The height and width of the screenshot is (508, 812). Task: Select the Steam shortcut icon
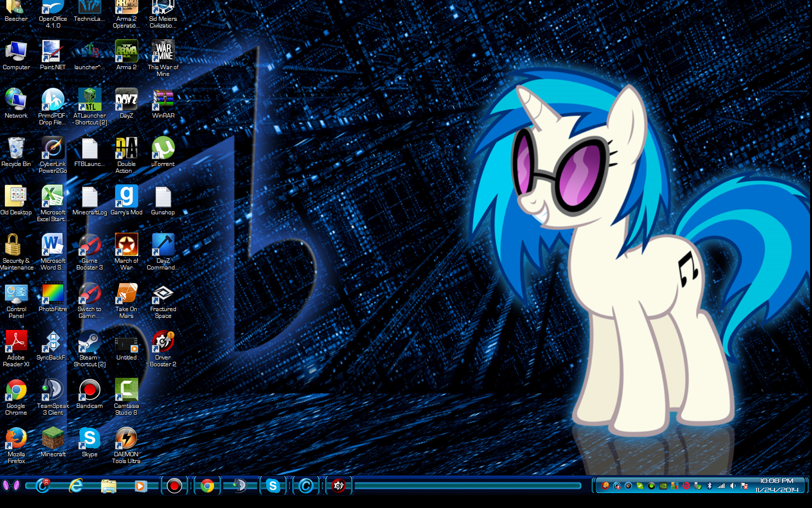click(89, 348)
